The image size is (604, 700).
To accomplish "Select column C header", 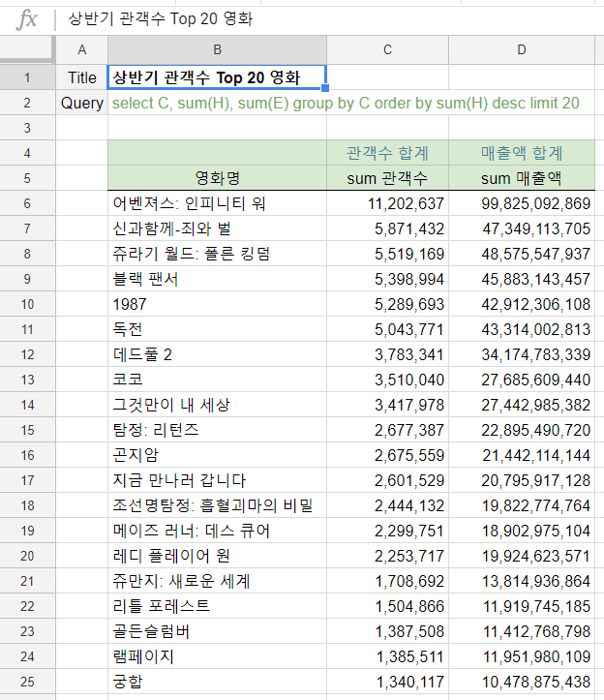I will 387,49.
